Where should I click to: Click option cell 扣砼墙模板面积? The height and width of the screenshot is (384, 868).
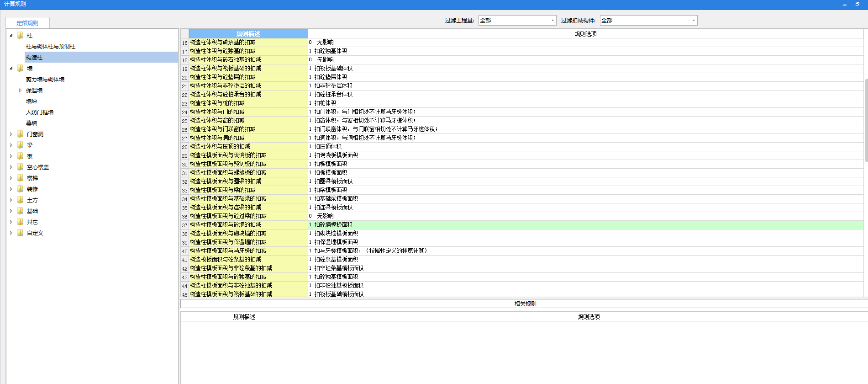[586, 224]
